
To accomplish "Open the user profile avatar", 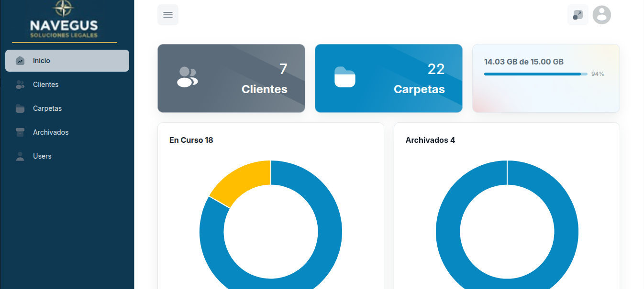I will [601, 15].
